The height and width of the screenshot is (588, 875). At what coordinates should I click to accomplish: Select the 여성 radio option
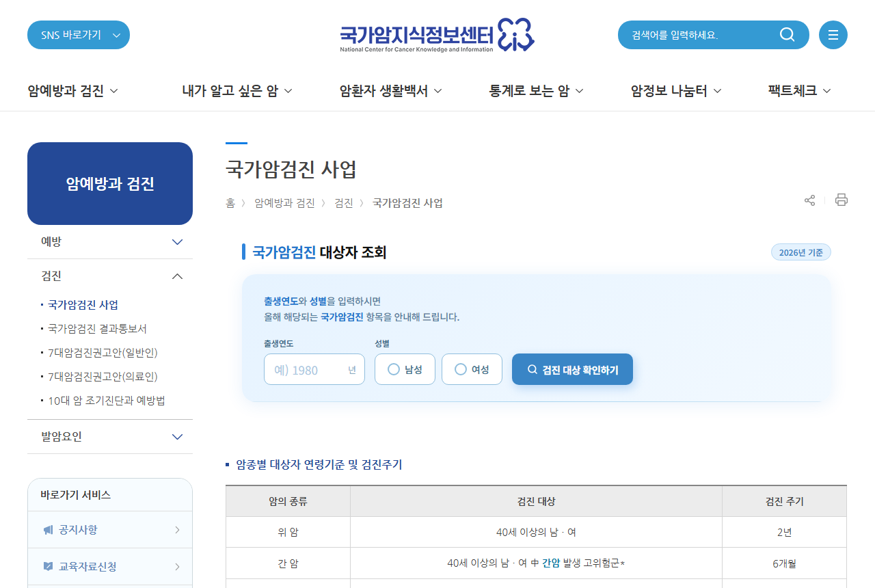coord(472,369)
